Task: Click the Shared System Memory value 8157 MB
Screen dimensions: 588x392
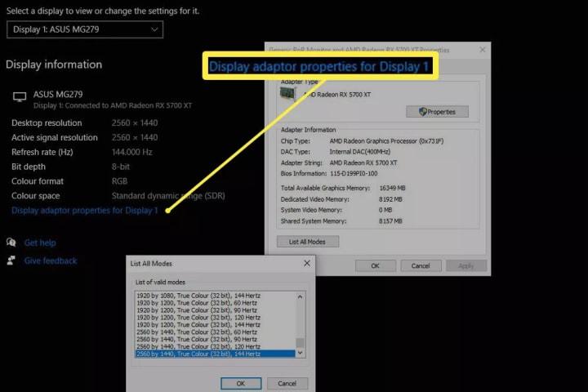Action: 390,221
